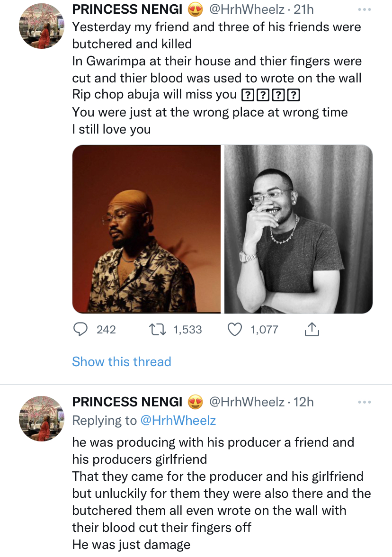The image size is (392, 557).
Task: Like the tweet with 1,077 likes
Action: click(x=235, y=330)
